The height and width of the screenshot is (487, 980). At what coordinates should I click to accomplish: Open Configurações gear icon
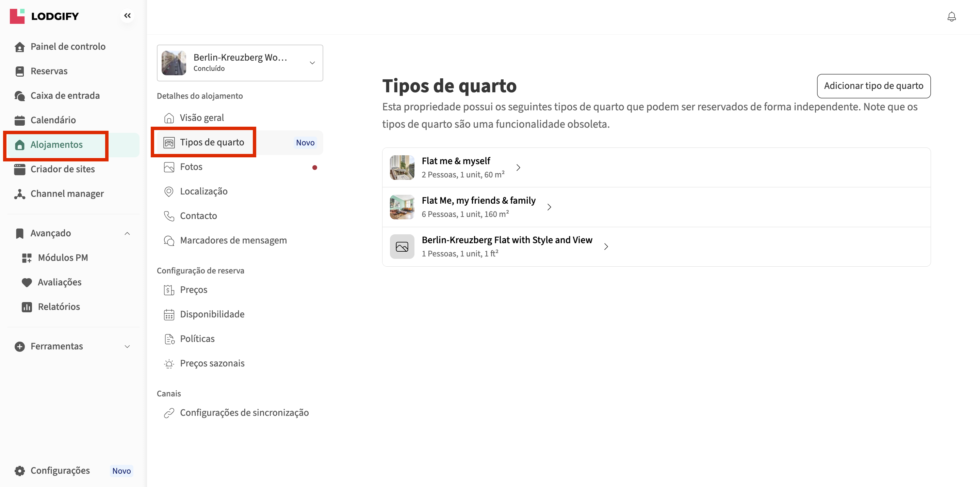click(20, 471)
